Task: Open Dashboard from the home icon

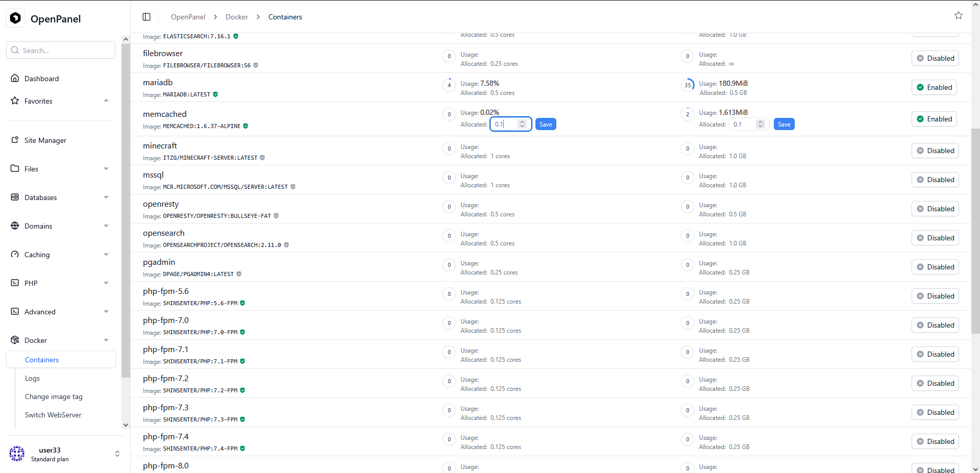Action: coord(15,79)
